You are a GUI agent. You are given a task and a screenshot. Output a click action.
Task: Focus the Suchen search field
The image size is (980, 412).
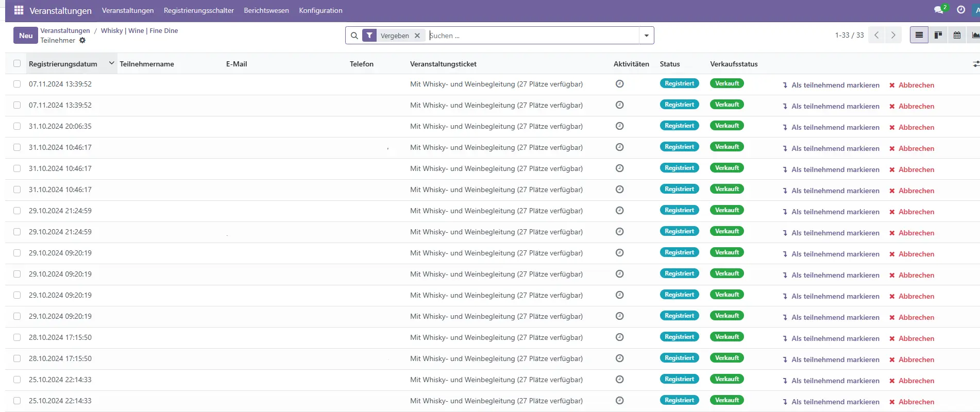[533, 36]
